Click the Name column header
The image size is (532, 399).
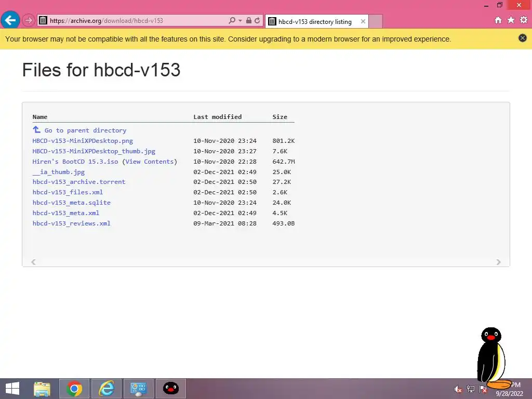coord(39,117)
